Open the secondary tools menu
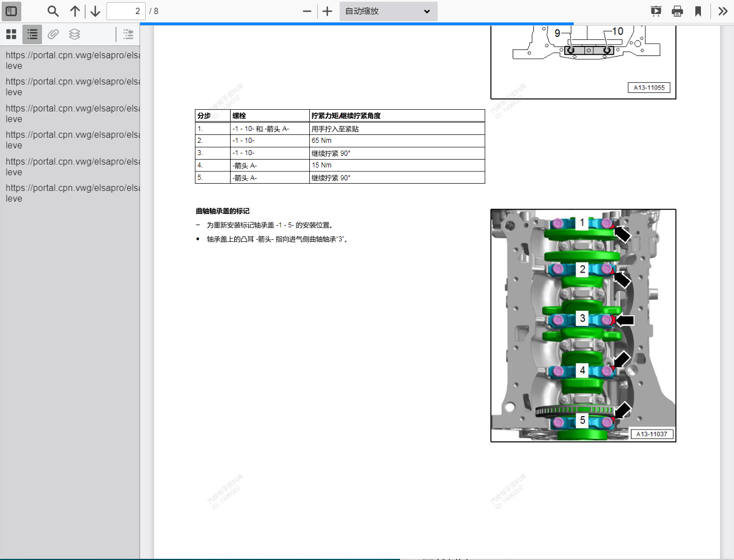Image resolution: width=734 pixels, height=560 pixels. (723, 11)
